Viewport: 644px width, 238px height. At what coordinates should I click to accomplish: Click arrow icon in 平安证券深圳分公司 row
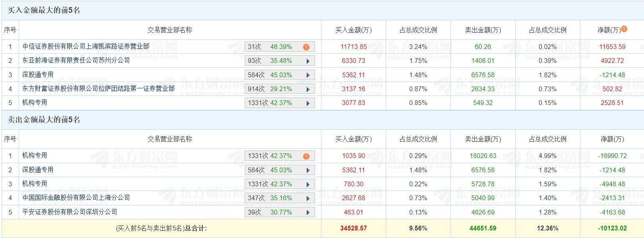click(x=308, y=213)
